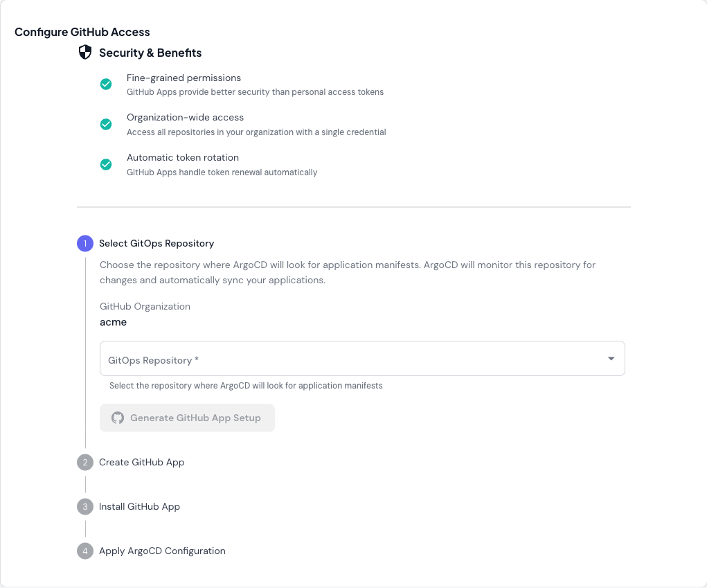Click the Security & Benefits shield icon
The image size is (707, 588).
coord(85,52)
